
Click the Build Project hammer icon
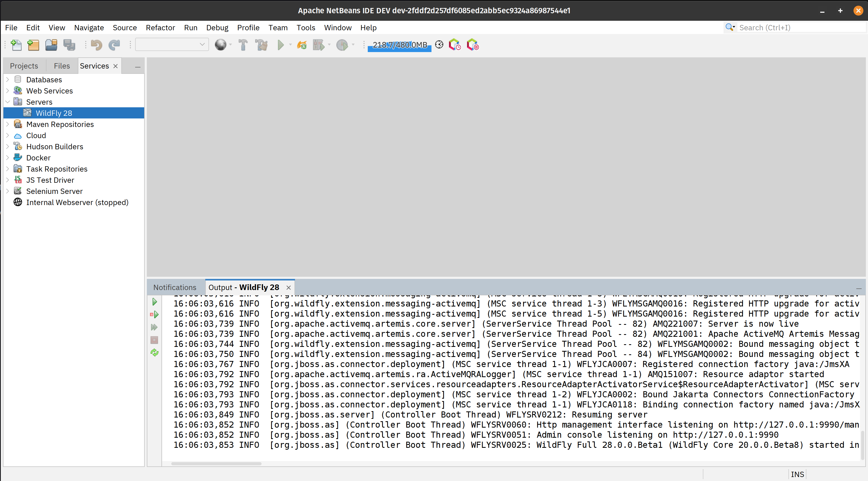pyautogui.click(x=243, y=45)
